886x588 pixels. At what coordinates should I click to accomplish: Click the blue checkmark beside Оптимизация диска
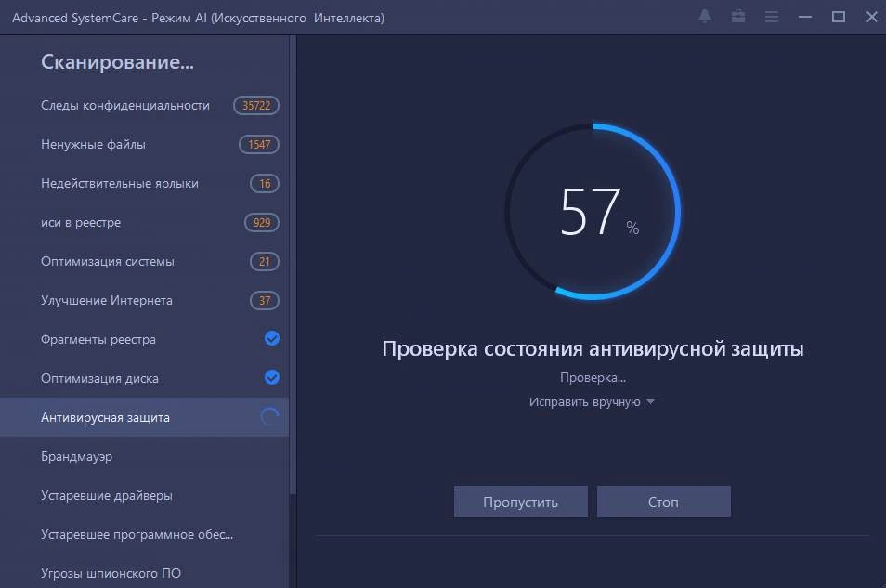pyautogui.click(x=272, y=377)
